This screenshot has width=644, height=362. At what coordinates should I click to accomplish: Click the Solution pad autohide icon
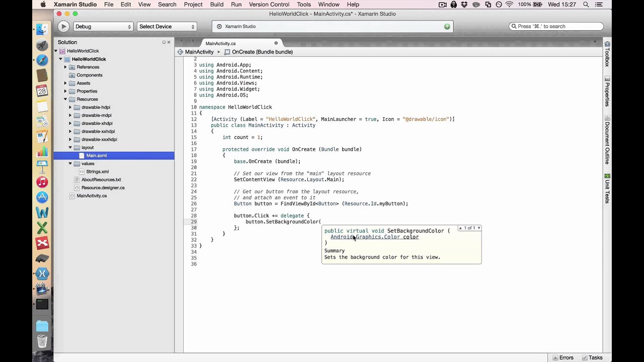(164, 42)
